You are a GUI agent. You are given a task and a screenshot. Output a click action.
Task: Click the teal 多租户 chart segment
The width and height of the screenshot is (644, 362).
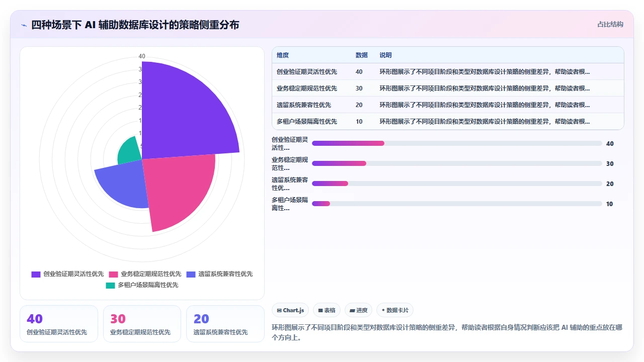coord(130,150)
